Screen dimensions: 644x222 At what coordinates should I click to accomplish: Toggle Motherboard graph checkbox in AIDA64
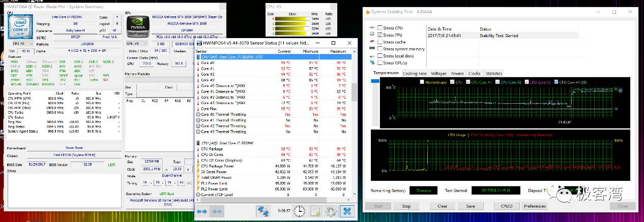click(422, 82)
